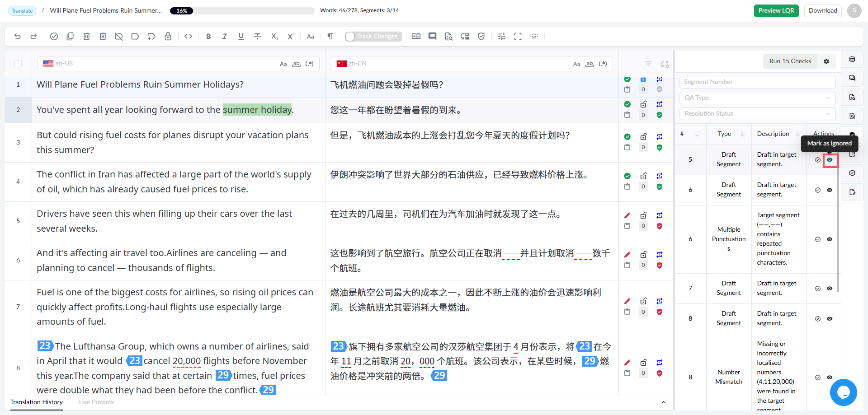The image size is (868, 415).
Task: Open the QA Type dropdown
Action: [757, 98]
